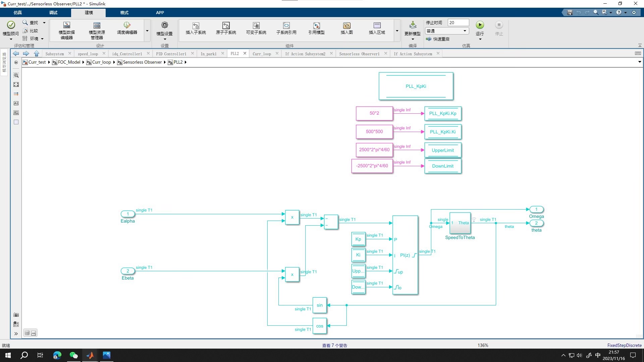644x362 pixels.
Task: Click the Stop Time input field
Action: [458, 22]
